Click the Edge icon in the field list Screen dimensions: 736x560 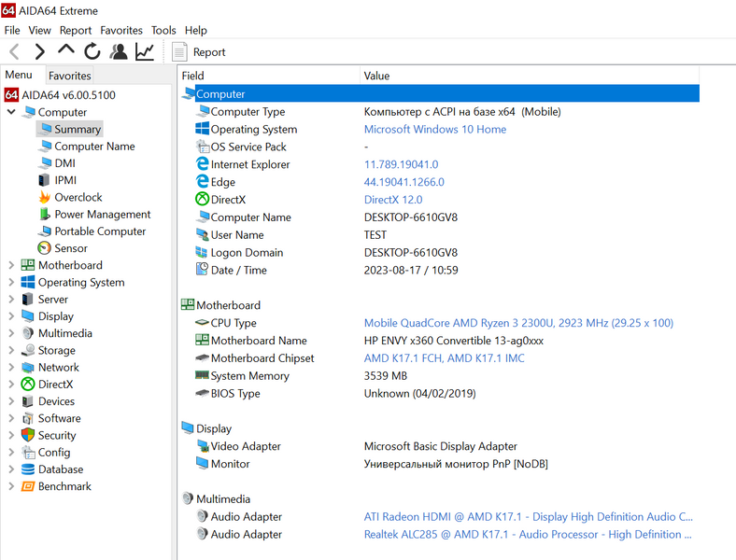click(203, 181)
